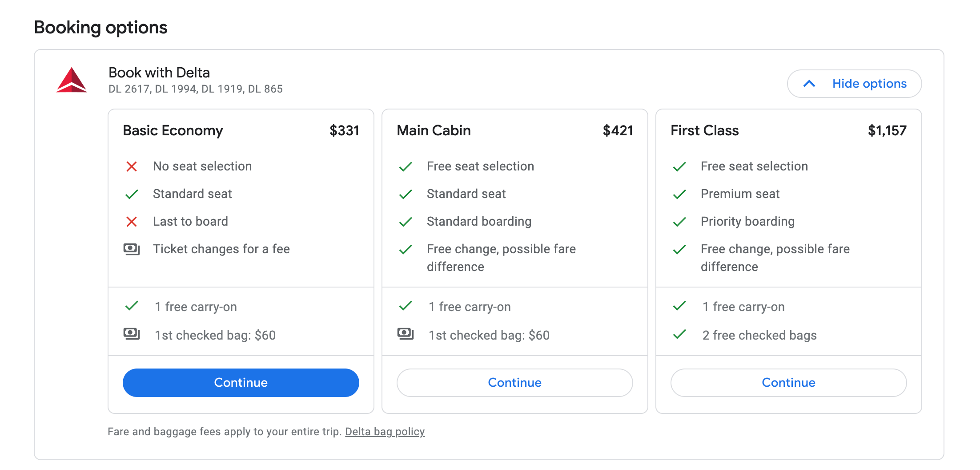
Task: Click the fee icon next to Basic Economy checked bag
Action: click(132, 334)
